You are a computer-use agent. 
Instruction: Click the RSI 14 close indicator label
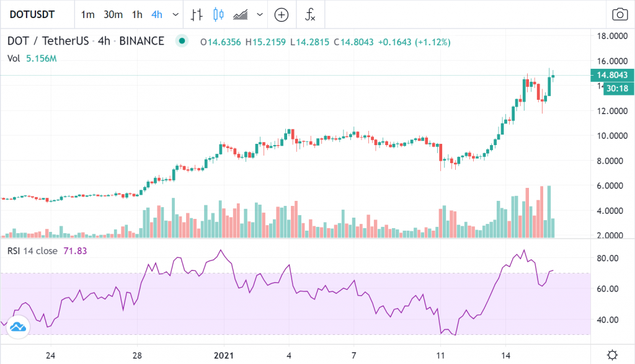(x=32, y=251)
